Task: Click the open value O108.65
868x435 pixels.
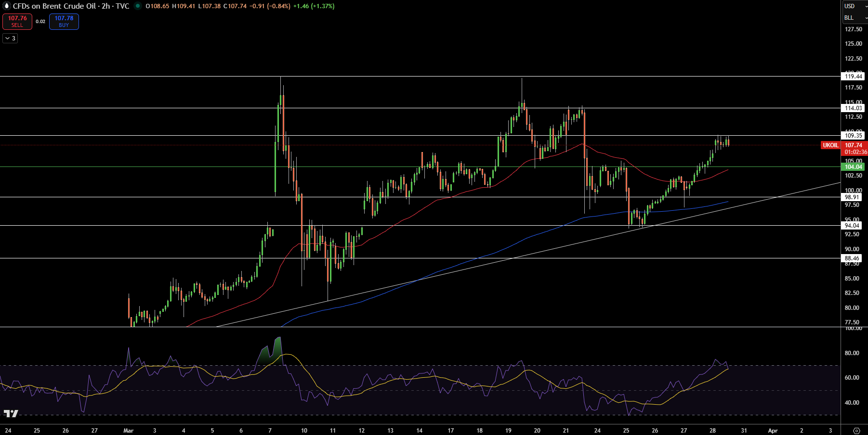Action: click(158, 6)
